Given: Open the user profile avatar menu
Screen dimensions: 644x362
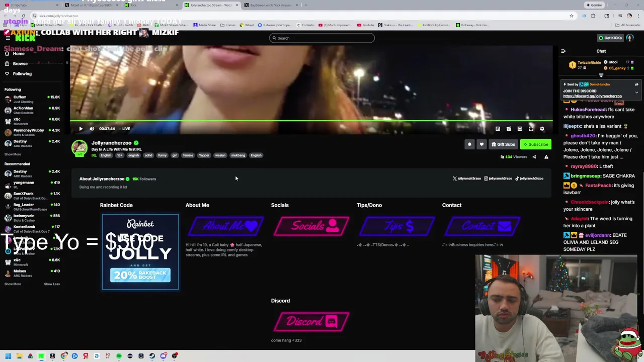Looking at the screenshot, I should [x=630, y=38].
